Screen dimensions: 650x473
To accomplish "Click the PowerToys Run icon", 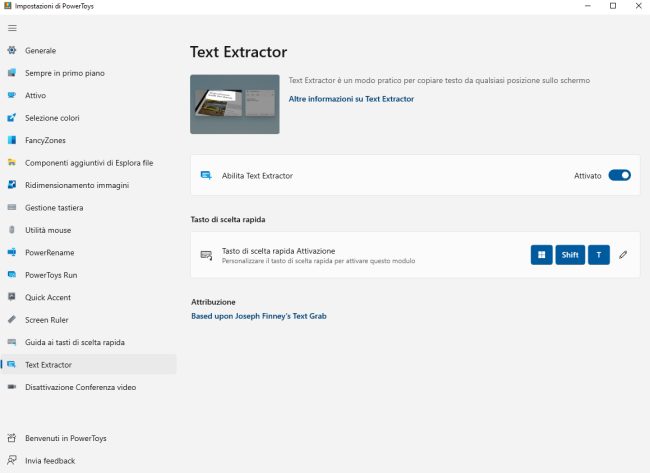I will [x=12, y=274].
